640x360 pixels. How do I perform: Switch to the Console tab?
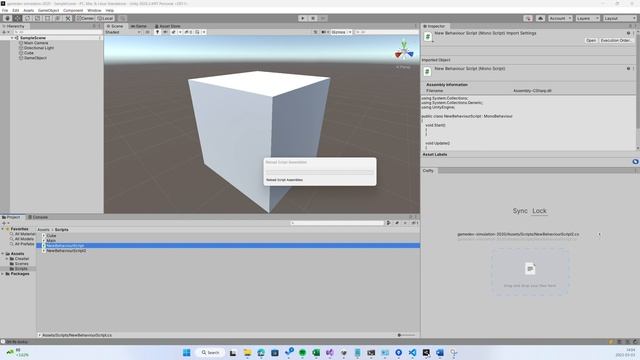pos(38,217)
